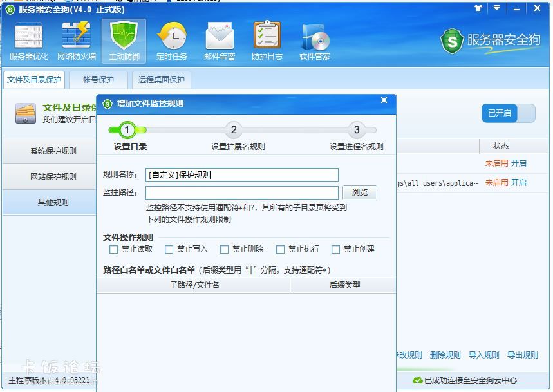
Task: Enable the 禁止读取 checkbox
Action: 114,249
